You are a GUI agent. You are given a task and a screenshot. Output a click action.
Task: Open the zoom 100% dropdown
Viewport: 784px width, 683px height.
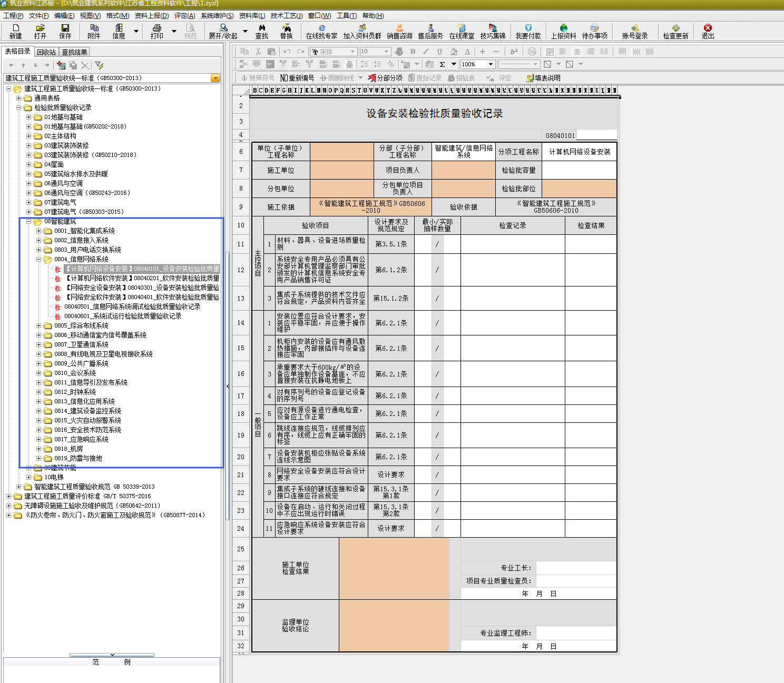(491, 64)
